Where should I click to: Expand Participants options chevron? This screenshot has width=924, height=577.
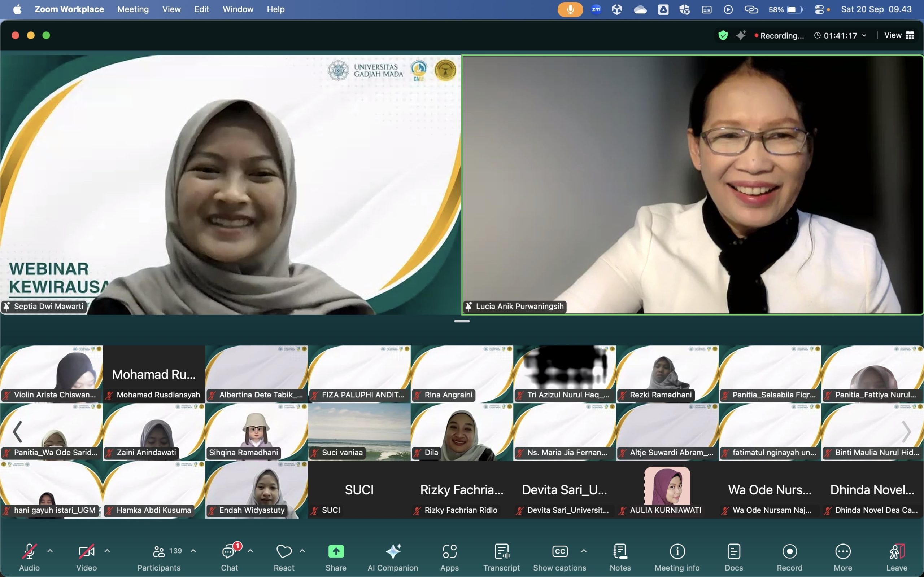point(193,551)
